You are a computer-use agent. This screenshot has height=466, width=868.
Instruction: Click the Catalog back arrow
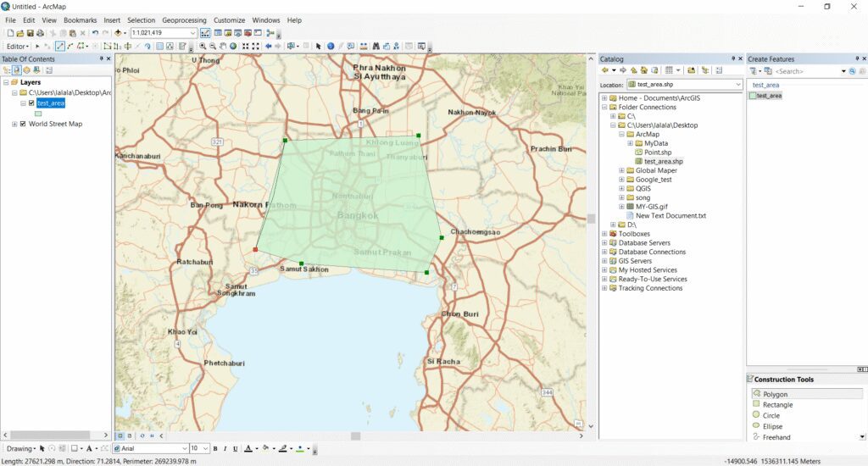click(x=605, y=70)
